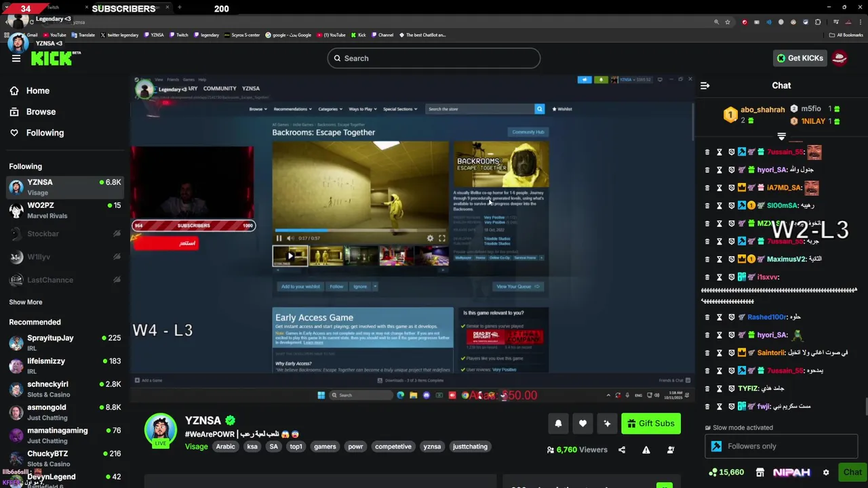Expand Following list with Show More
This screenshot has height=488, width=868.
coord(26,302)
